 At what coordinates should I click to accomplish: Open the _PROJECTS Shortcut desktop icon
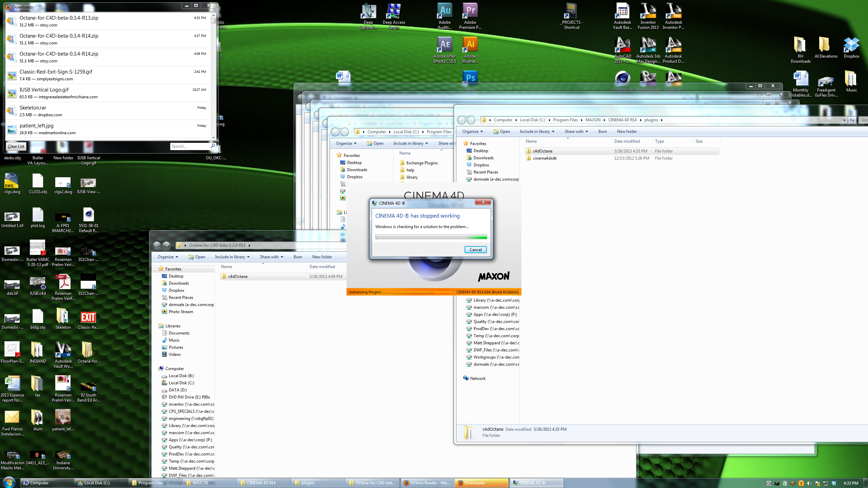point(572,16)
